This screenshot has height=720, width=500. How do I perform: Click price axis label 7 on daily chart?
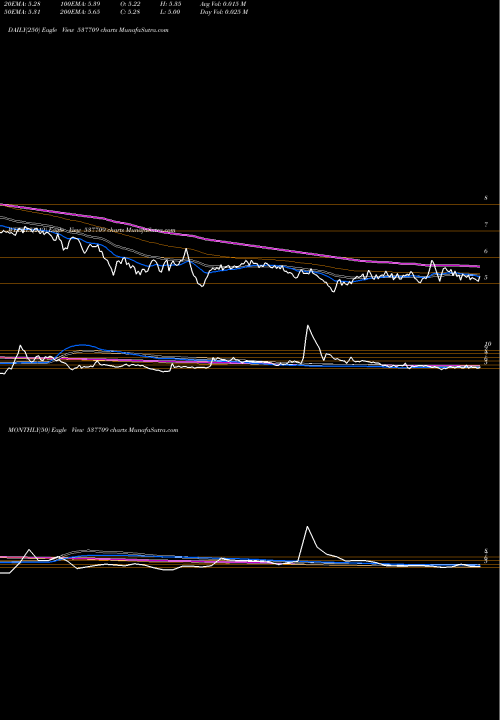pos(486,225)
